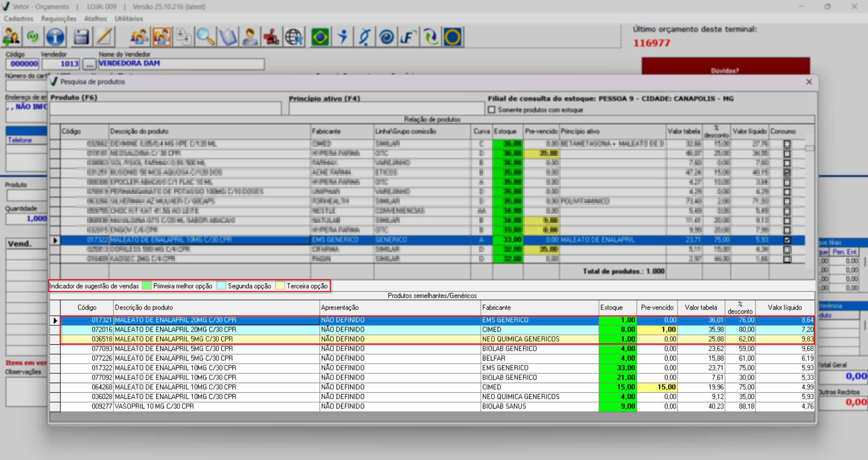Click row indicator arrow for EMS Generico 20MG
The height and width of the screenshot is (460, 868).
click(x=55, y=320)
